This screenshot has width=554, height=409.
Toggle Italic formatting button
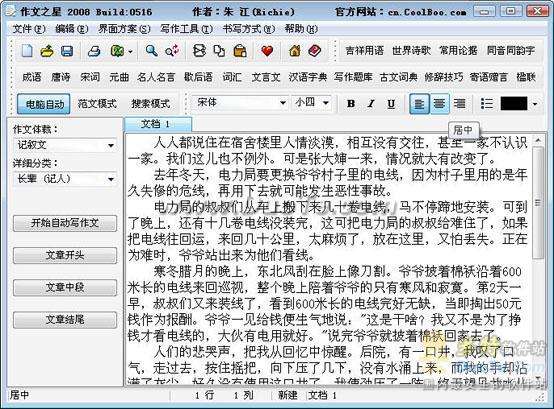click(371, 103)
